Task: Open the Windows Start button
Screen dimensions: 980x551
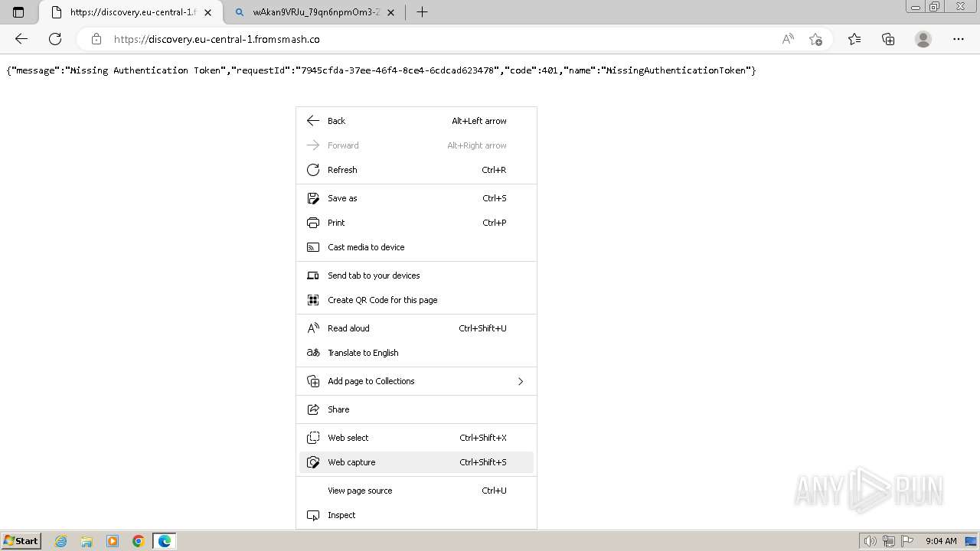Action: [21, 541]
